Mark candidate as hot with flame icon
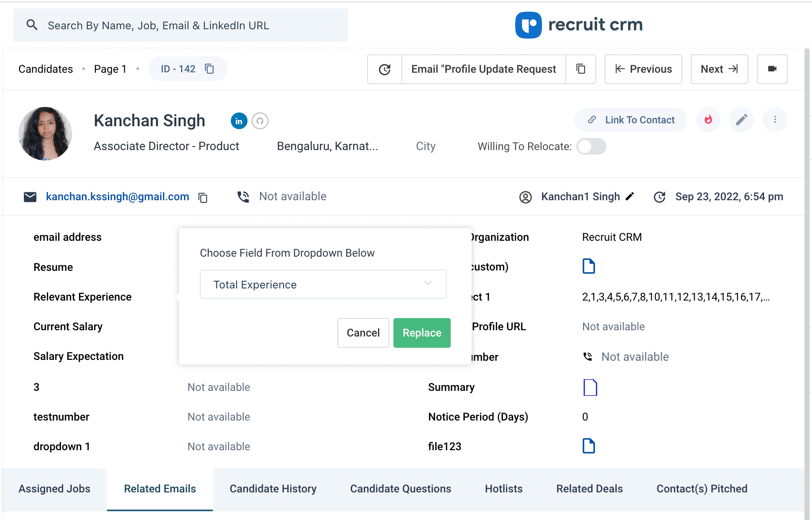812x520 pixels. coord(708,120)
